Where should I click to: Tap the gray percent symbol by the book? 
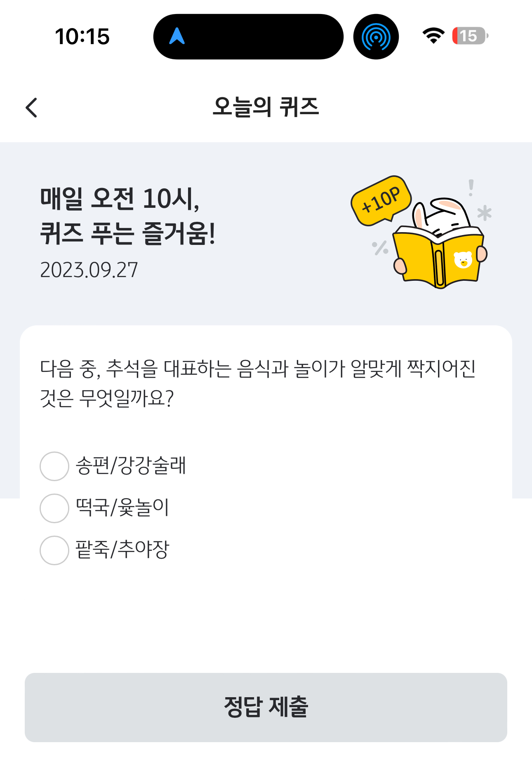[380, 248]
